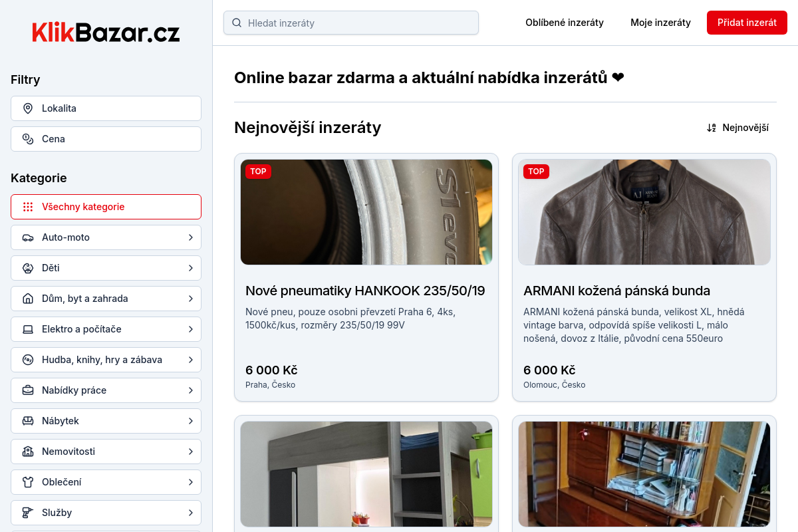The width and height of the screenshot is (798, 532).
Task: Select Všechny kategorie category label
Action: (83, 207)
